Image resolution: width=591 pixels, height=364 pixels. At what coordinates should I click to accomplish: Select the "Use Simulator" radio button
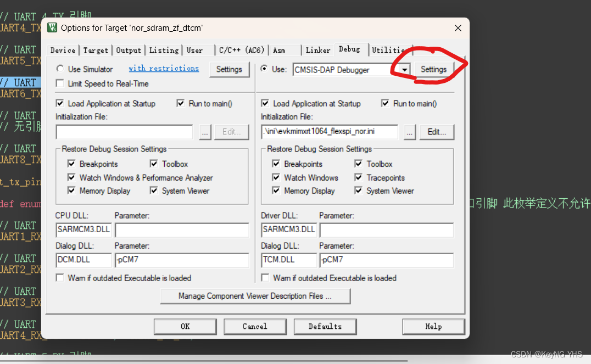pyautogui.click(x=59, y=69)
